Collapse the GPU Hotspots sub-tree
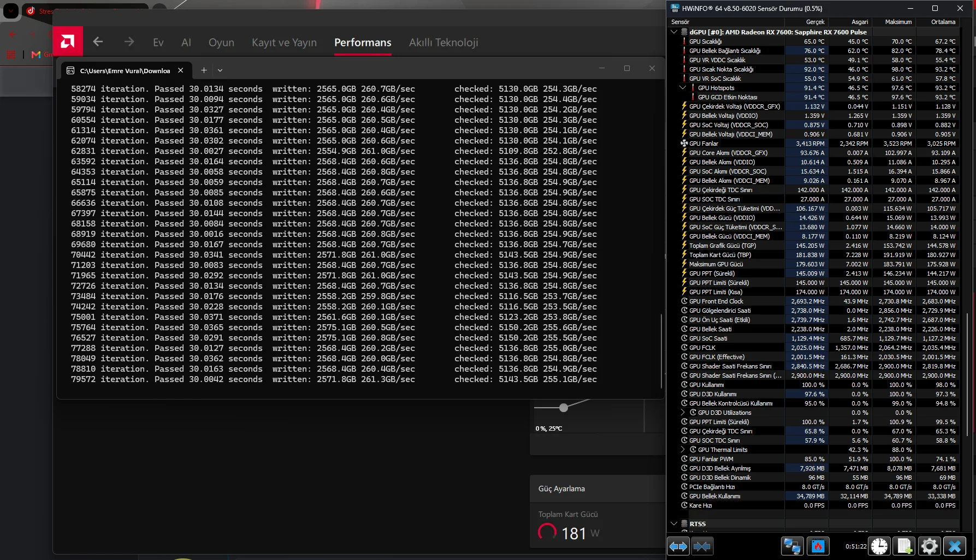976x560 pixels. pyautogui.click(x=683, y=88)
